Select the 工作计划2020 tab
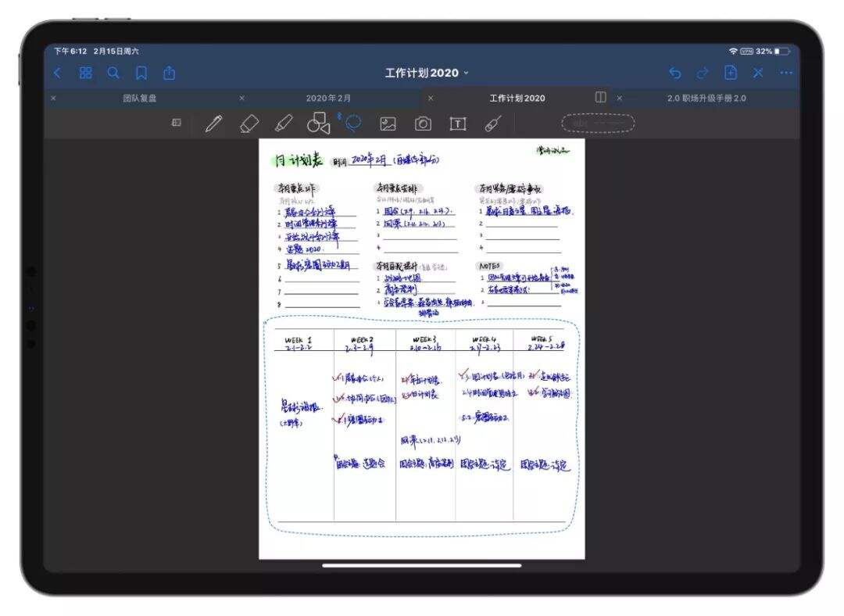Image resolution: width=844 pixels, height=616 pixels. pos(517,98)
